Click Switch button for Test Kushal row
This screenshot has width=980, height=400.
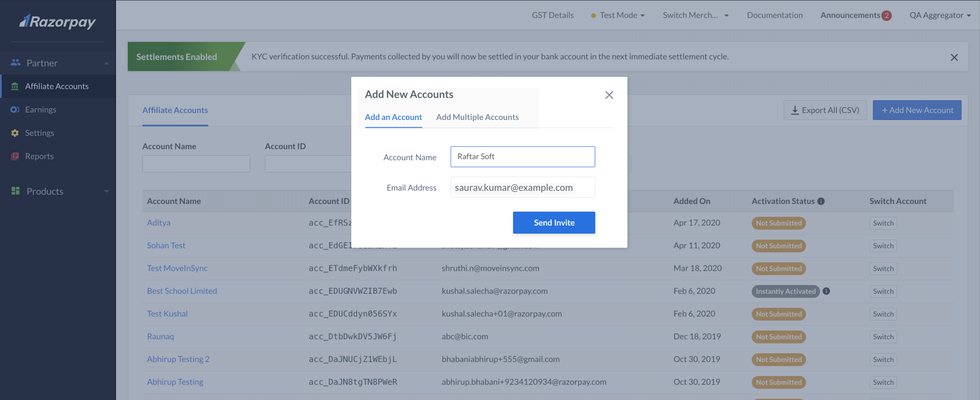coord(883,314)
